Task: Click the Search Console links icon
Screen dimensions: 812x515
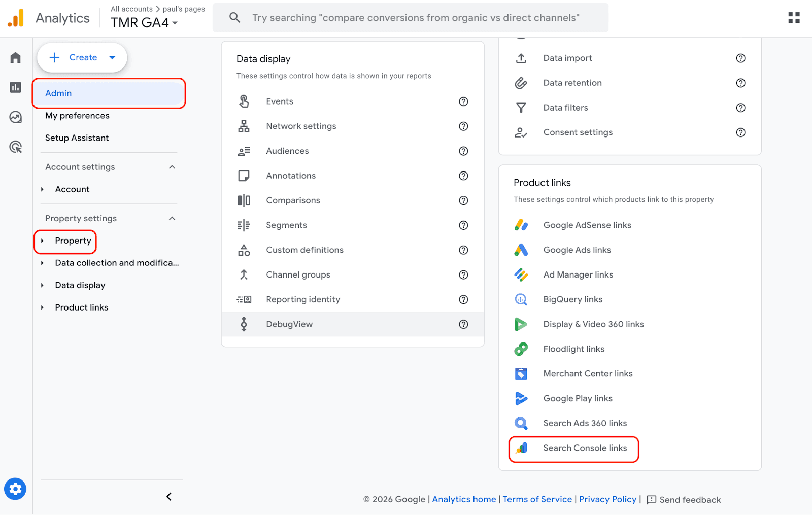Action: (x=521, y=448)
